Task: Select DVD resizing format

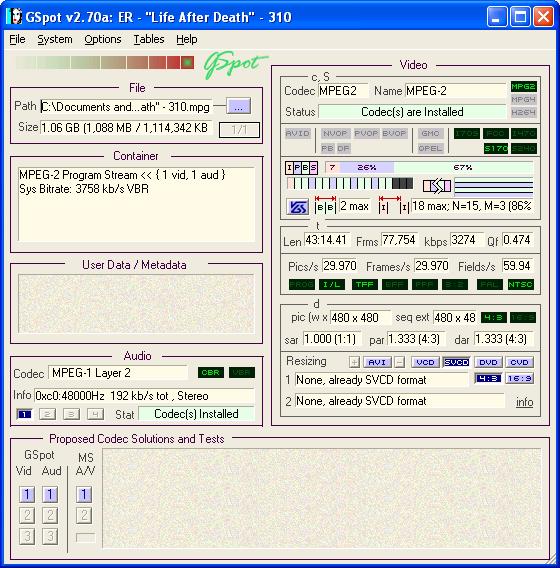Action: pyautogui.click(x=488, y=362)
